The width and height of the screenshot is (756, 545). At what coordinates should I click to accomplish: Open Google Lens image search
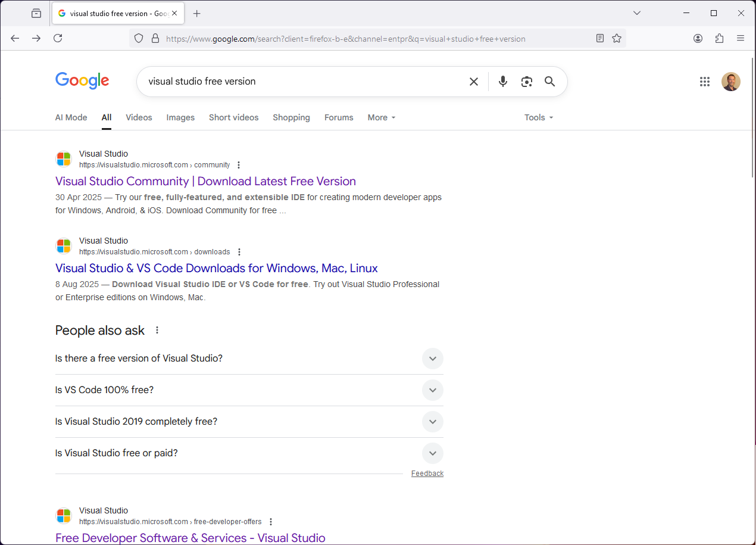point(526,82)
